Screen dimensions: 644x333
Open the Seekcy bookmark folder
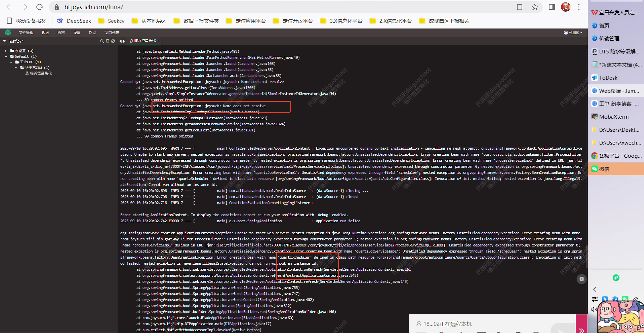(x=111, y=21)
